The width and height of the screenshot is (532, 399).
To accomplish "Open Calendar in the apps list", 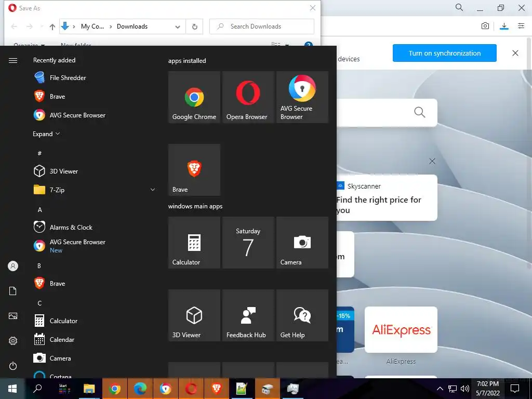I will [94, 339].
